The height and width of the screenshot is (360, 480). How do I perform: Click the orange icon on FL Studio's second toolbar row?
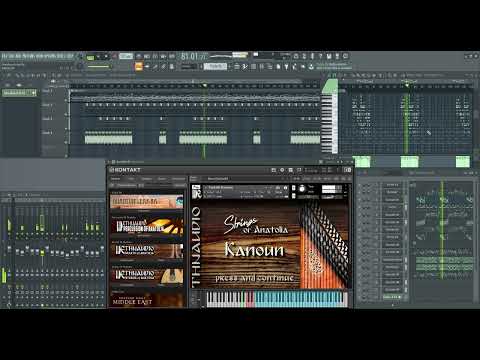point(139,66)
